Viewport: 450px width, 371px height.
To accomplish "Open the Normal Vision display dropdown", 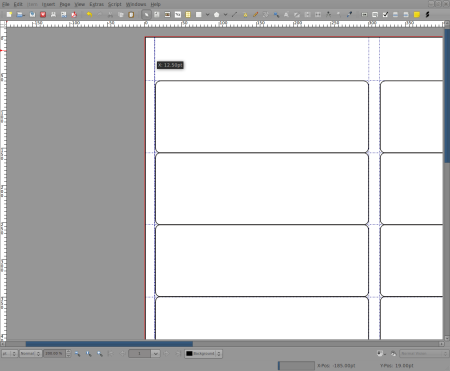I will click(x=423, y=353).
